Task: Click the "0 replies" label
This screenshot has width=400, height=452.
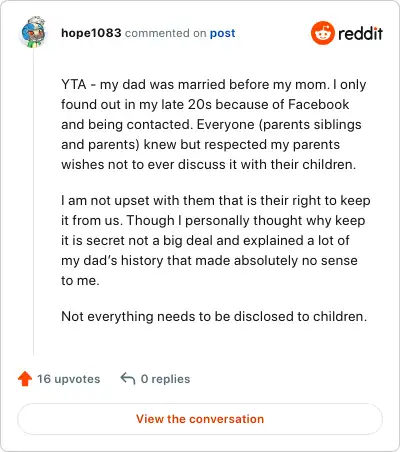Action: pyautogui.click(x=165, y=379)
